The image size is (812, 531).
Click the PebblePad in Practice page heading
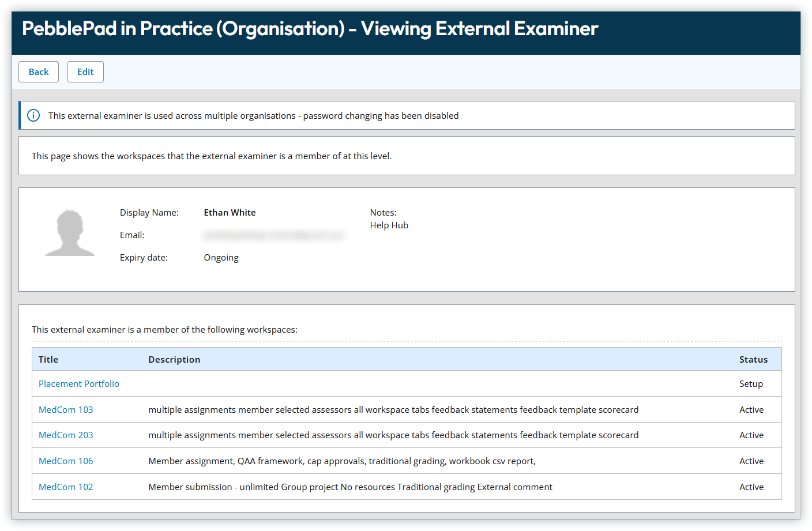click(310, 29)
